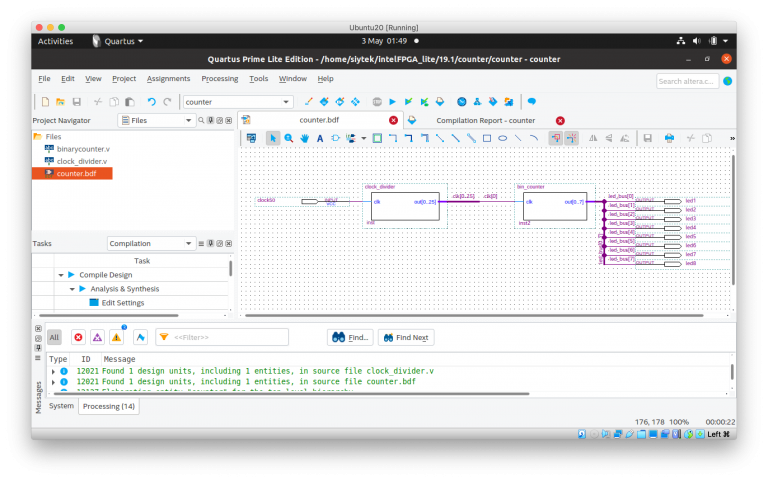Select the arrow Selection tool
Image resolution: width=768 pixels, height=481 pixels.
pos(273,138)
